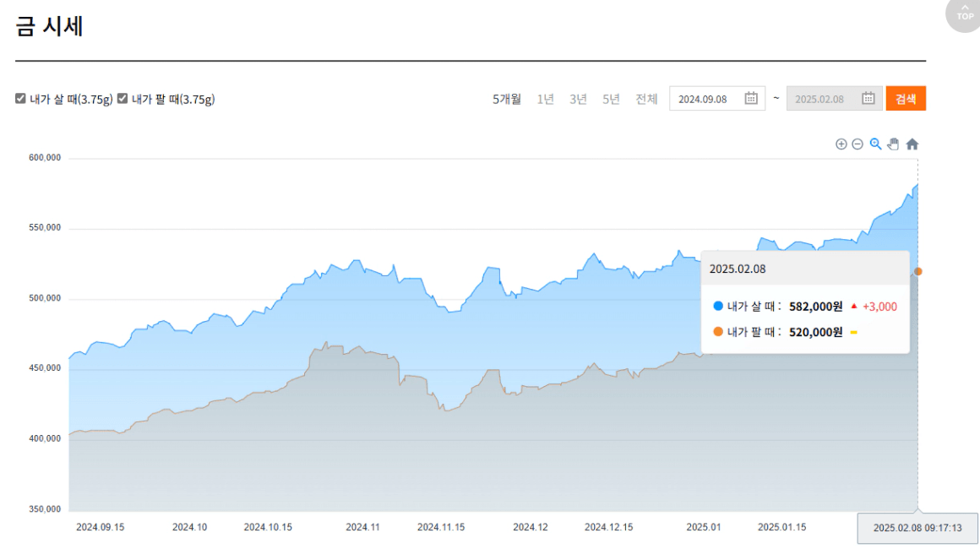Choose the 5년 period option
The image size is (980, 549).
pos(611,99)
